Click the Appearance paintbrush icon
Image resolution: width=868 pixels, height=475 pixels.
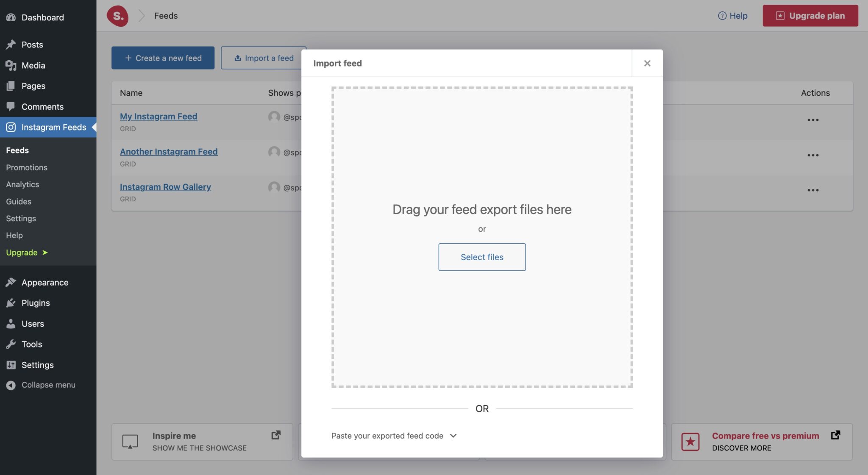point(11,282)
